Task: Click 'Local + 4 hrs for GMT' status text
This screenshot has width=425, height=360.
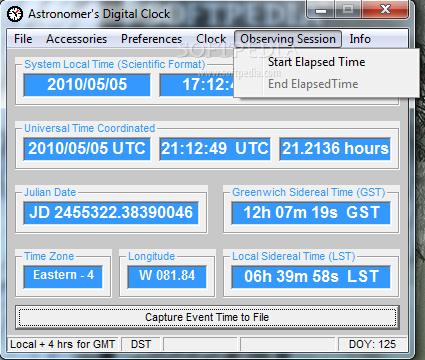Action: [x=63, y=344]
